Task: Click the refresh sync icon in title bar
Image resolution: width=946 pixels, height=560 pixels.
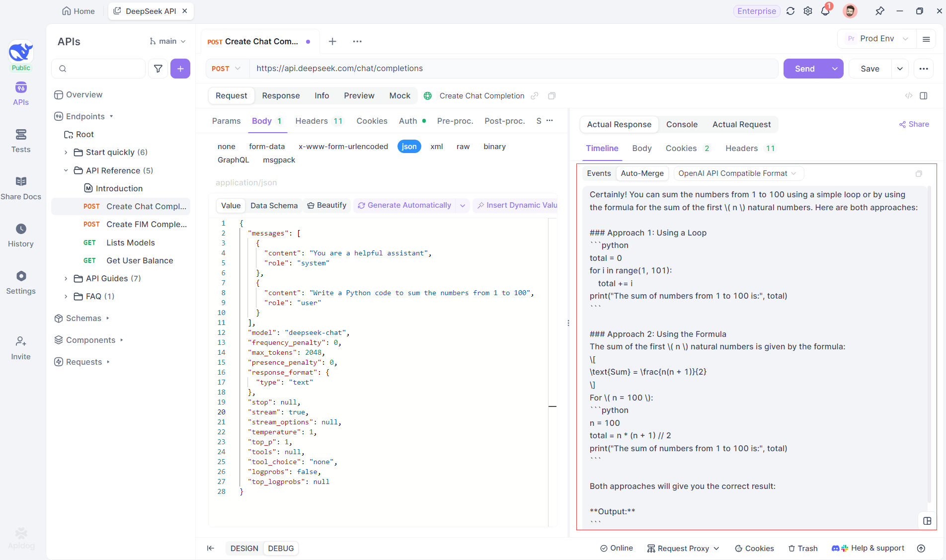Action: [x=790, y=11]
